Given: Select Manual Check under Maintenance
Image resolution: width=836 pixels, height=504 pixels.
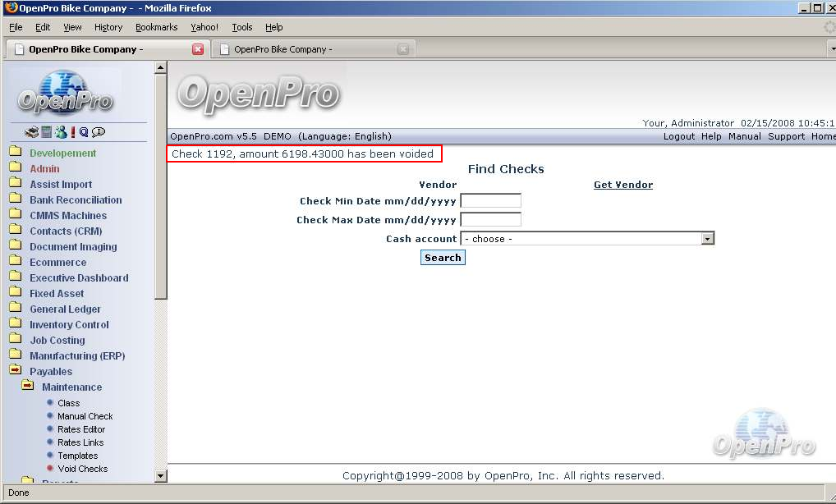Looking at the screenshot, I should coord(85,416).
